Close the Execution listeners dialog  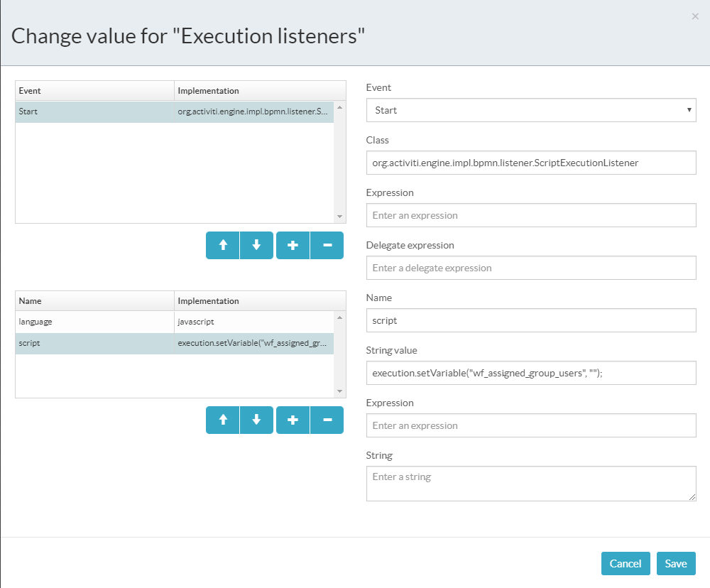(695, 17)
